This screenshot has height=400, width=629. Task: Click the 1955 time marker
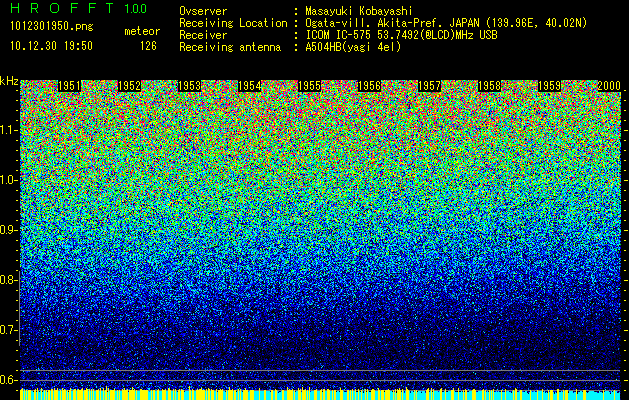309,86
